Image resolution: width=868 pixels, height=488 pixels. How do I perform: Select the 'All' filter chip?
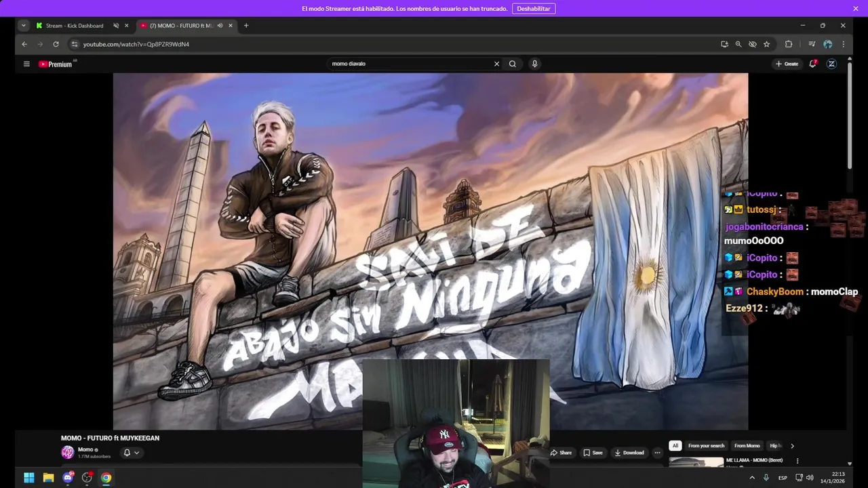click(675, 446)
